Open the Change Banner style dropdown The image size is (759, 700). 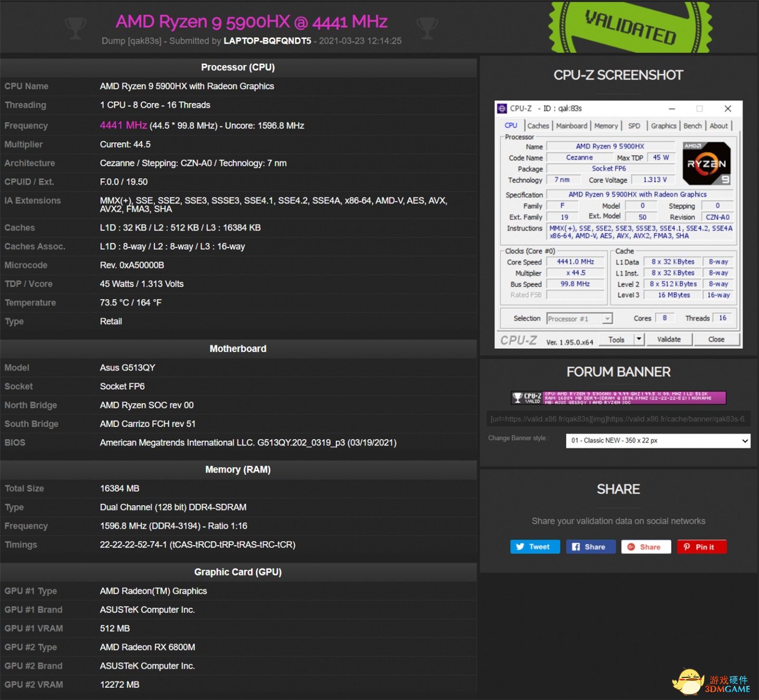pyautogui.click(x=658, y=440)
